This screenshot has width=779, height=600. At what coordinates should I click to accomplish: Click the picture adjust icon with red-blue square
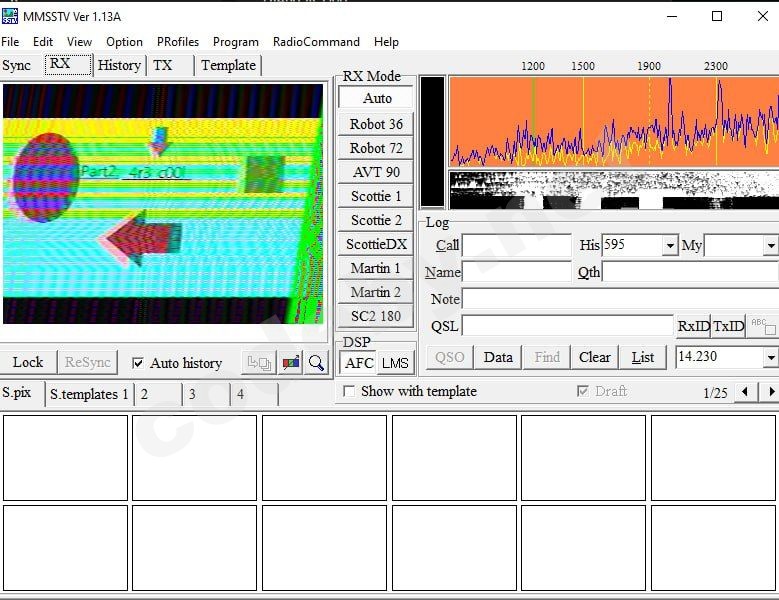(291, 363)
